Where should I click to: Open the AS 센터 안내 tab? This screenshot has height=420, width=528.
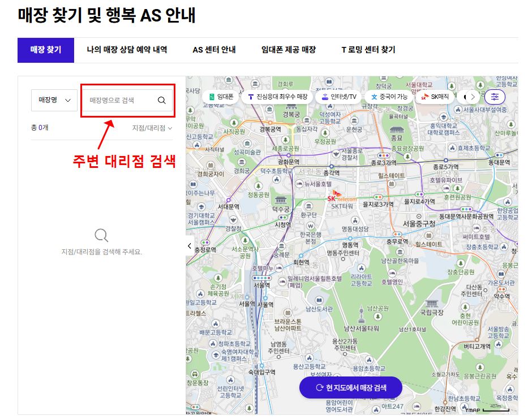coord(214,50)
